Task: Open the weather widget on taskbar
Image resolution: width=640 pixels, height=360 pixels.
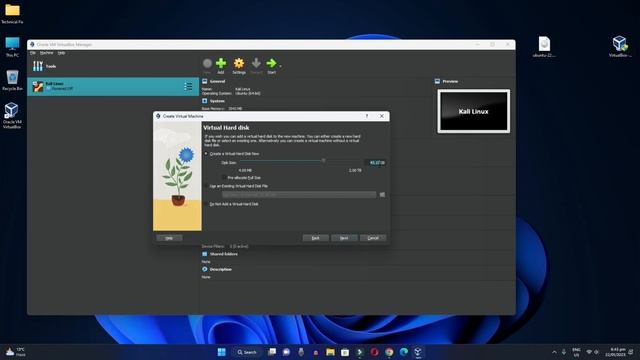Action: pyautogui.click(x=16, y=352)
